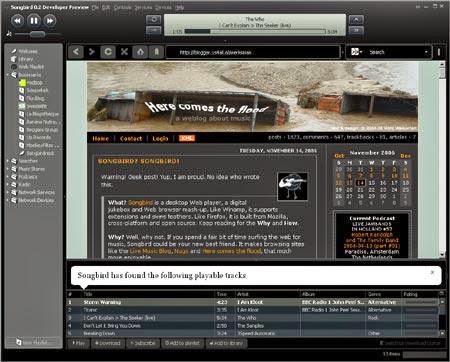Click the previous track button

[x=18, y=21]
